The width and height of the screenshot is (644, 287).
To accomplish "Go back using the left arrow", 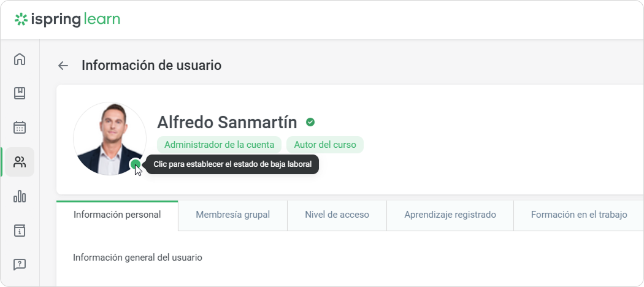I will point(63,66).
